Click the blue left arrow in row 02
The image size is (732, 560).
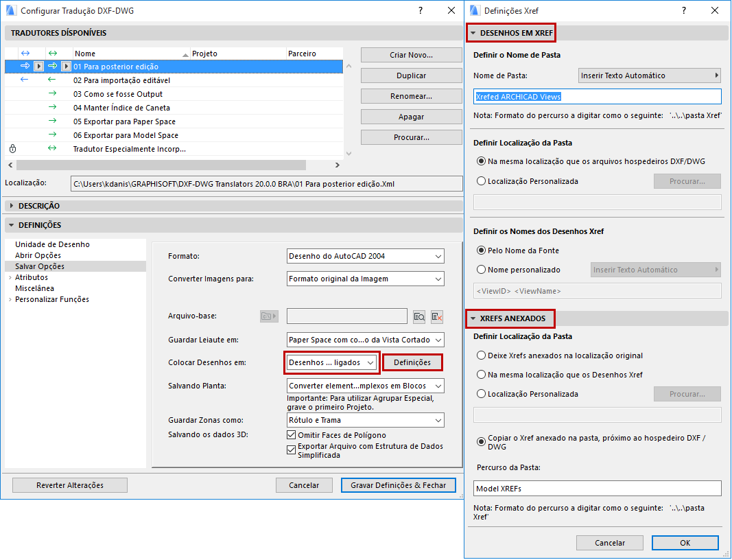point(24,80)
